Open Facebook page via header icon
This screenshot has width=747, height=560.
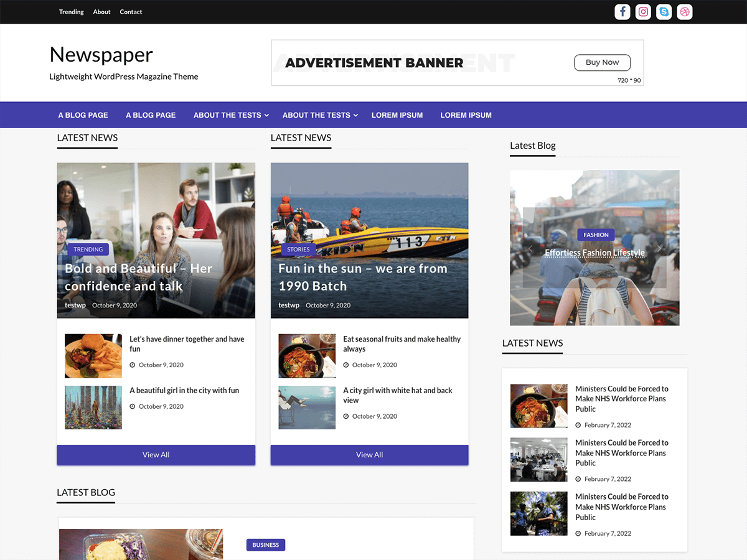pos(622,12)
